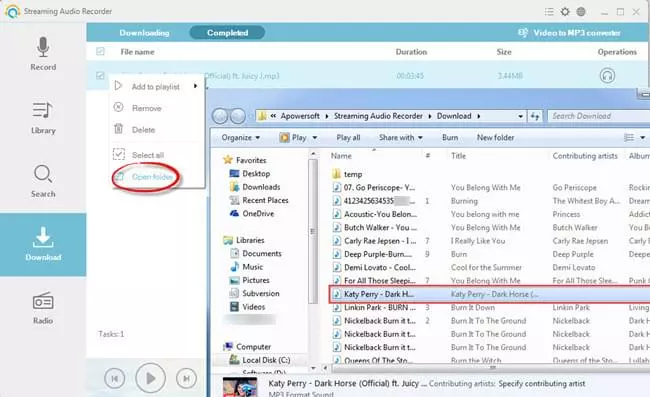Open the settings gear in title bar

tap(565, 12)
